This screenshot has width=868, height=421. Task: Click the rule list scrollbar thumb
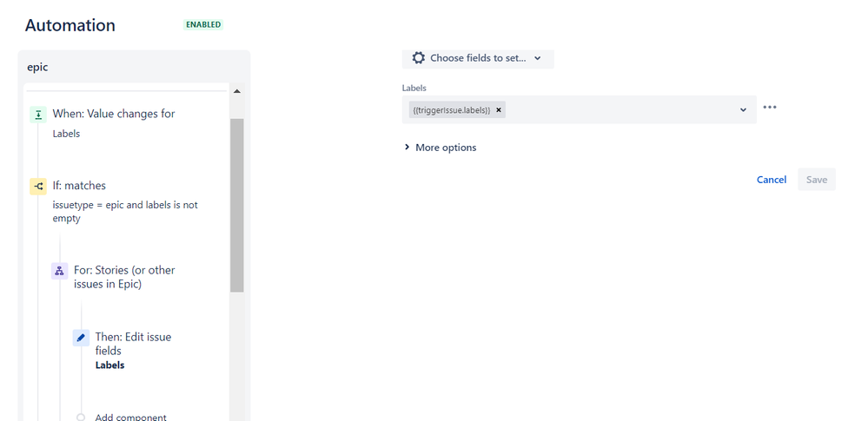pyautogui.click(x=237, y=205)
